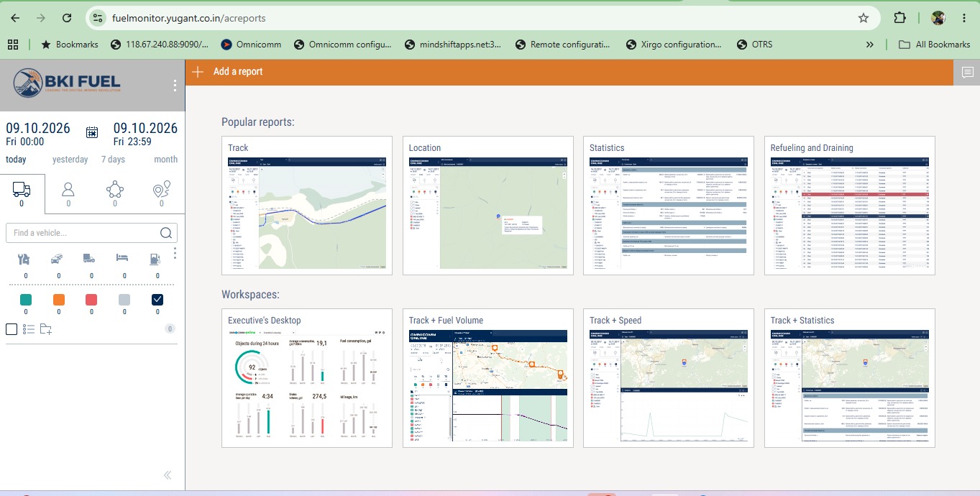Open the notifications panel icon on orange bar

[x=967, y=72]
